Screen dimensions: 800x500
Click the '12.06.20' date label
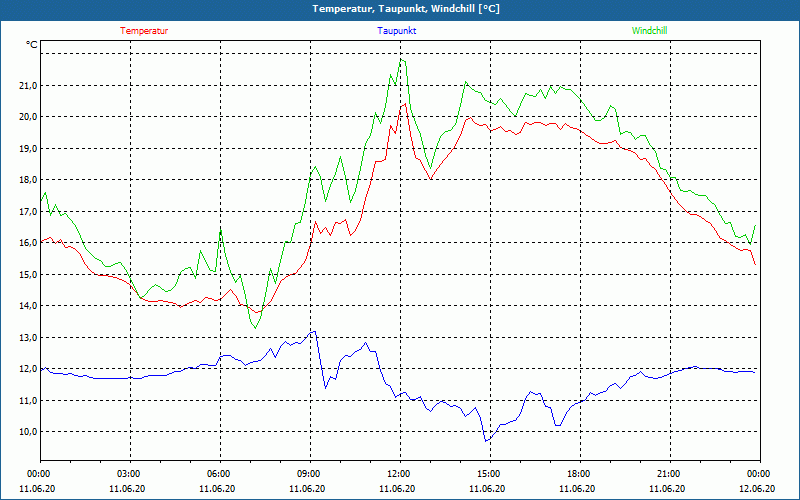(757, 489)
